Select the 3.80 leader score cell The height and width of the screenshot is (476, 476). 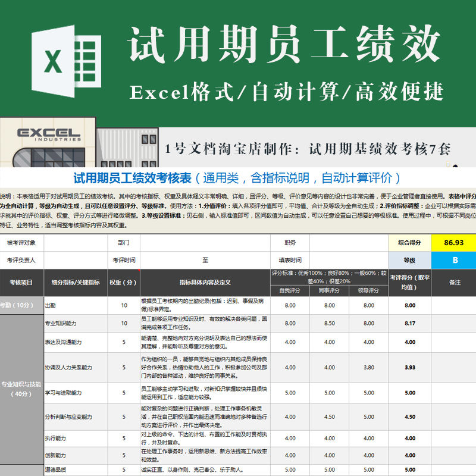click(368, 368)
